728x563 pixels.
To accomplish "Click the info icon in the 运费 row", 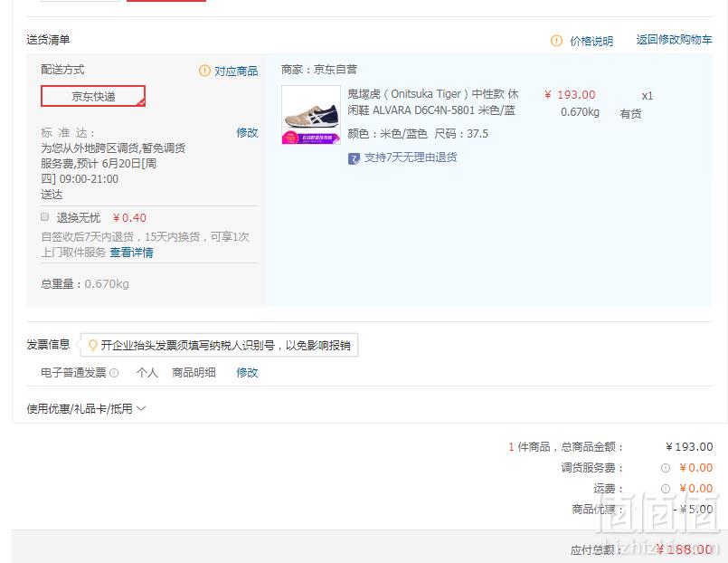I will (x=666, y=489).
